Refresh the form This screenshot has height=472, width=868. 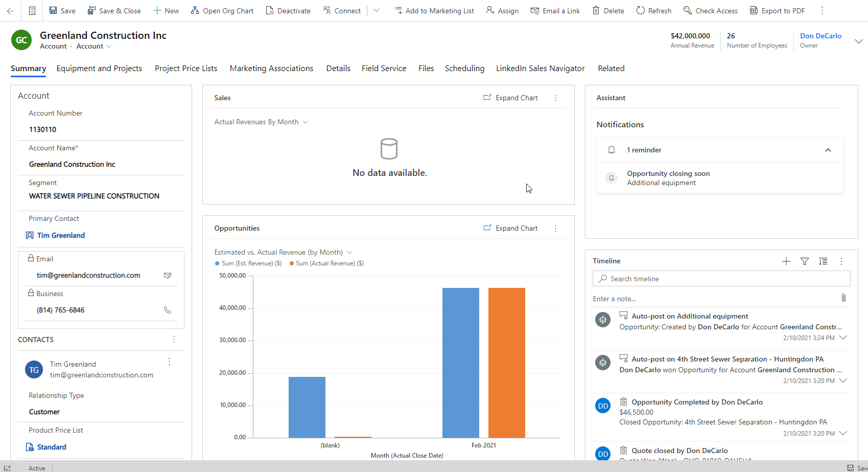tap(654, 11)
